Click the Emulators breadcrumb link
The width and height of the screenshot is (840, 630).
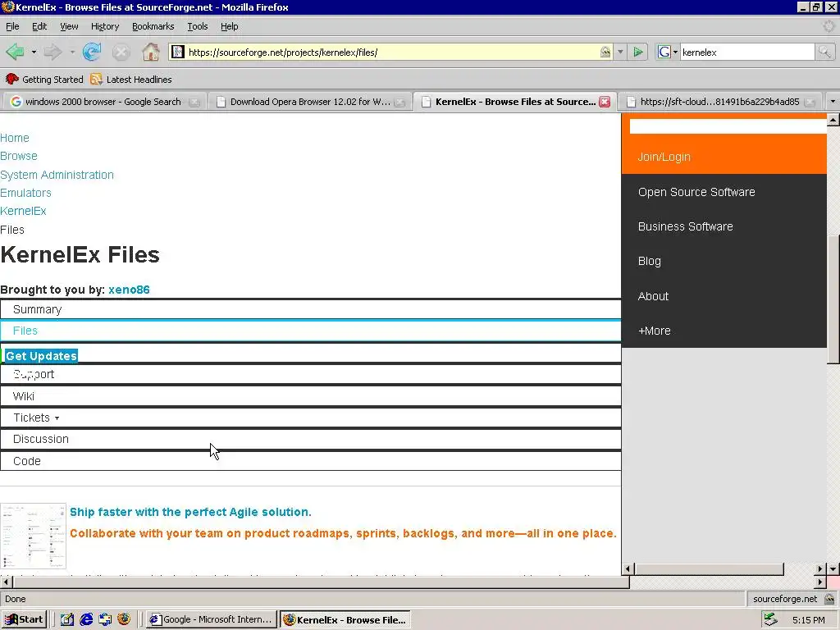tap(25, 193)
